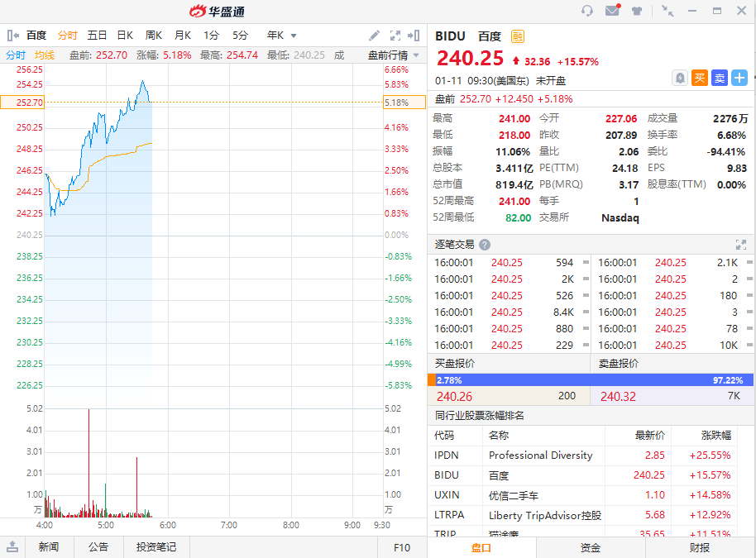Click the 华盛通 logo
The width and height of the screenshot is (756, 558).
tap(217, 11)
